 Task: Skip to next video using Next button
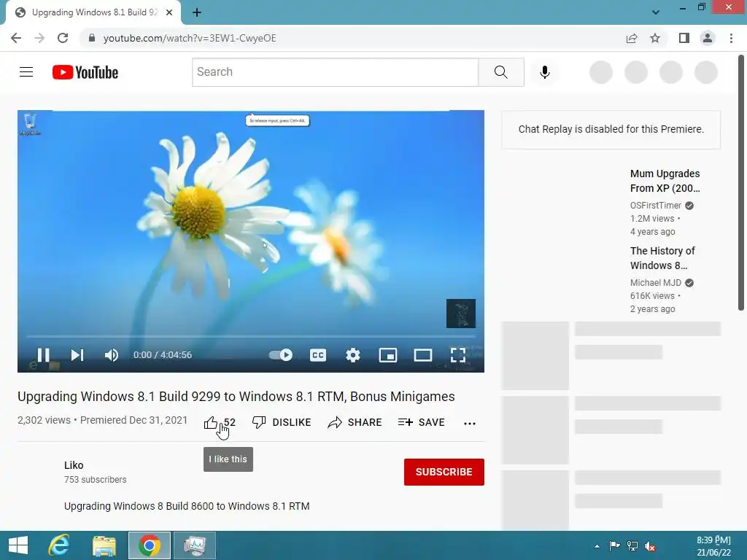(77, 355)
